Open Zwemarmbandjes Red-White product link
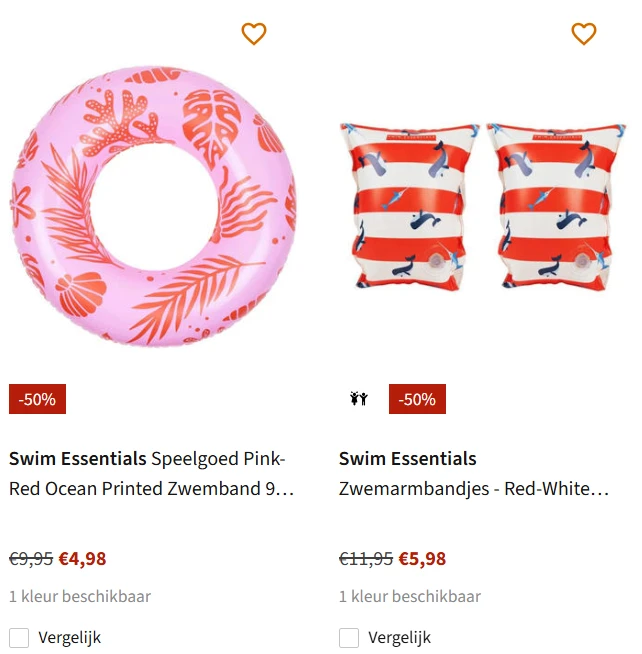Image resolution: width=642 pixels, height=654 pixels. 473,489
